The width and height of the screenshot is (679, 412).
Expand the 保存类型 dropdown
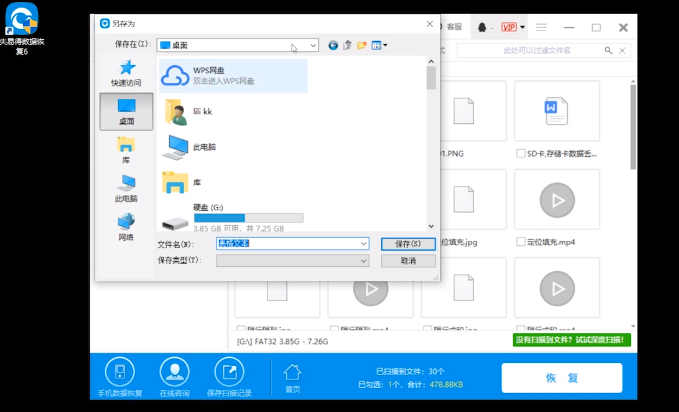[363, 260]
